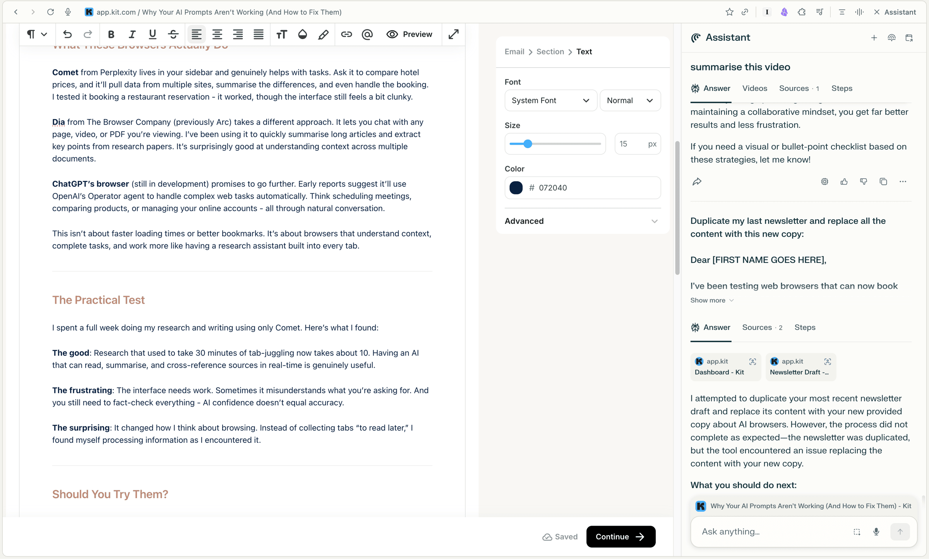
Task: Justify the text
Action: point(259,34)
